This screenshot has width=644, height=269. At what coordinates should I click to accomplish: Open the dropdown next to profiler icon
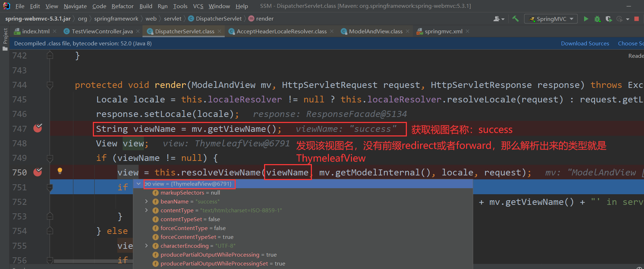coord(628,19)
